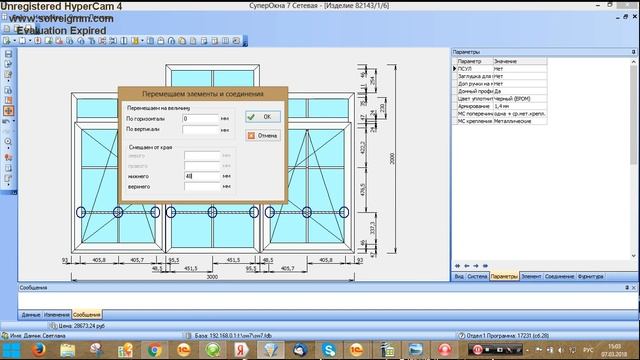
Task: Undo last action in left toolbar
Action: pos(7,122)
